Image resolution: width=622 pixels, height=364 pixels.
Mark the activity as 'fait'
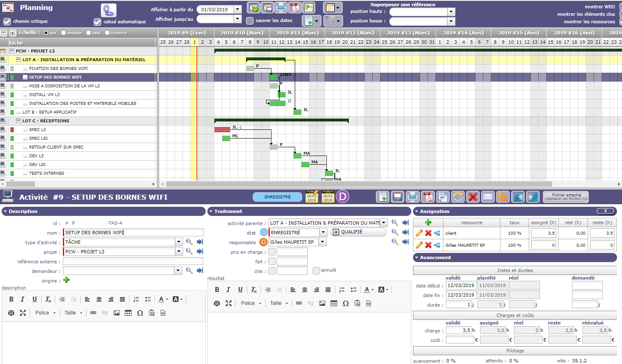pyautogui.click(x=272, y=261)
